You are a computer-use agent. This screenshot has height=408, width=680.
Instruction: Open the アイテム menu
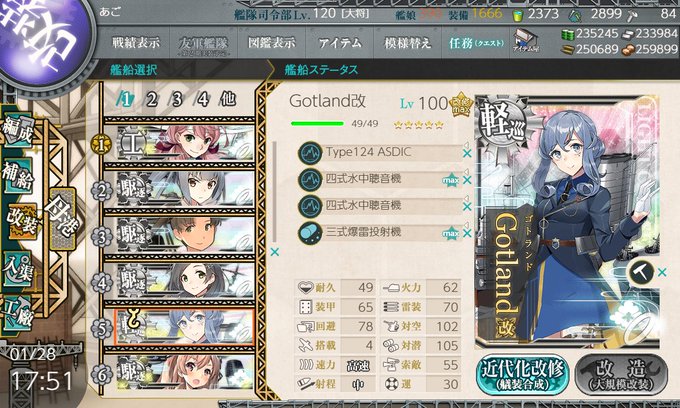[x=340, y=43]
